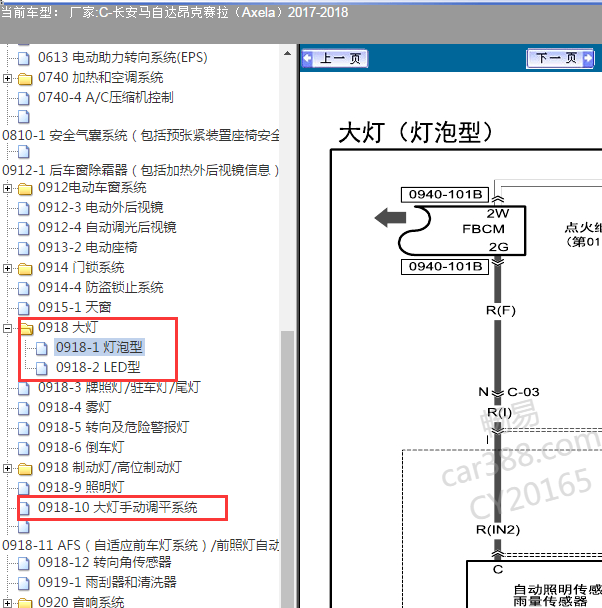This screenshot has height=608, width=602.
Task: Select 0913-2 电动座椅 entry
Action: click(x=88, y=247)
